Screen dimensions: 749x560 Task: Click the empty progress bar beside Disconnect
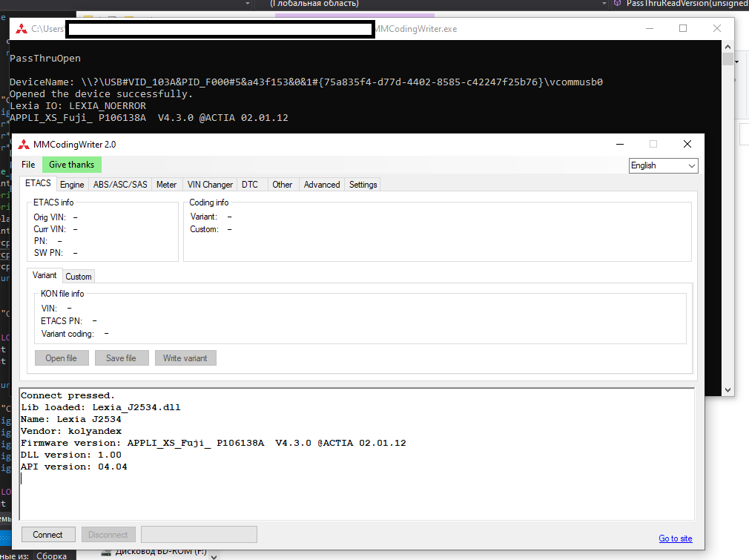(199, 535)
